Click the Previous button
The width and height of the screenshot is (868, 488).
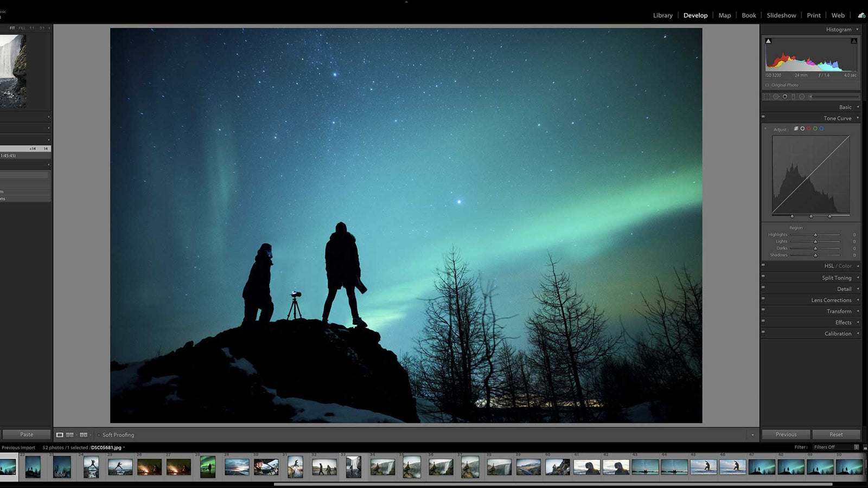click(x=786, y=434)
